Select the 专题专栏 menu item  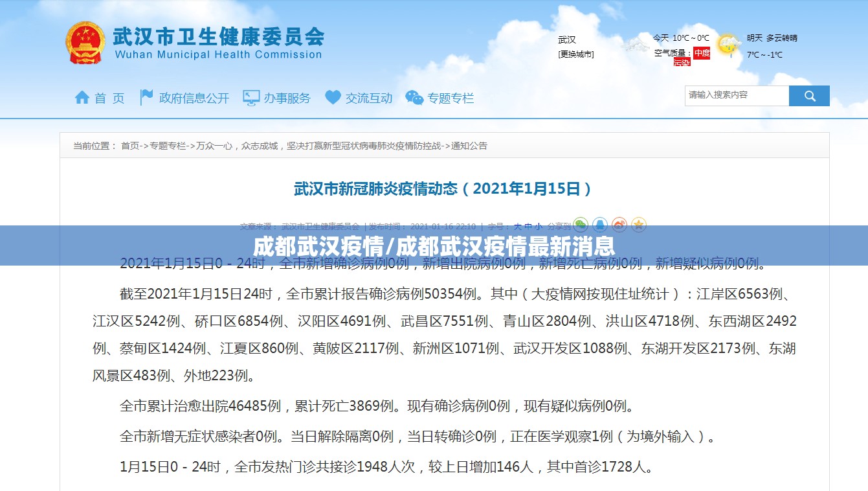440,98
